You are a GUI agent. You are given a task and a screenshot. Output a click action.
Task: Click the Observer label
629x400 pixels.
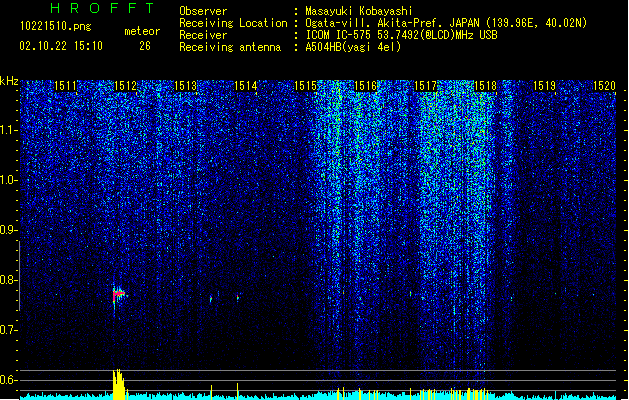[203, 11]
